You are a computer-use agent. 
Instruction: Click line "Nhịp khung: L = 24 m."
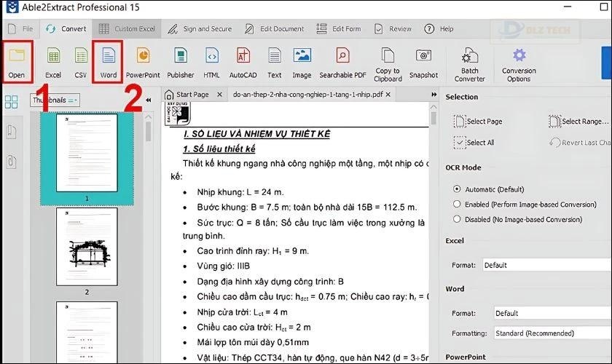tap(240, 192)
